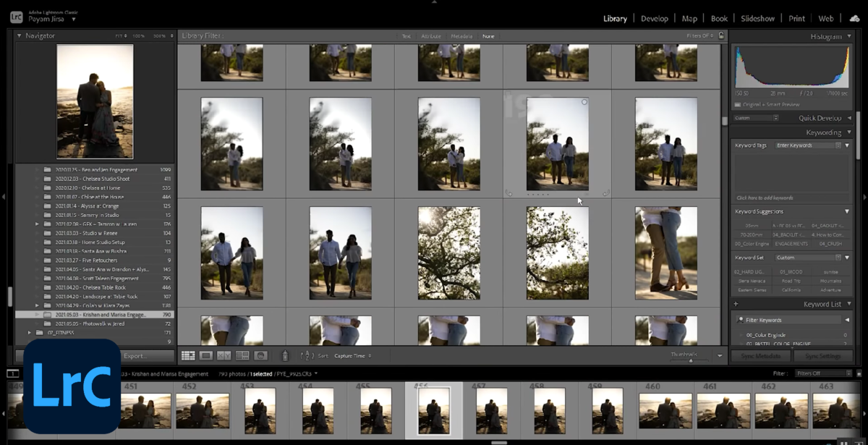The image size is (868, 445).
Task: Switch to the Develop module
Action: click(x=655, y=18)
